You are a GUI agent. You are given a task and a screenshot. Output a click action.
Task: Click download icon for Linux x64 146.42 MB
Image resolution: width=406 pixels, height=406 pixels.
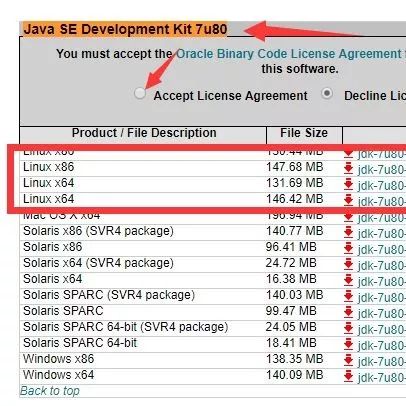[x=348, y=200]
